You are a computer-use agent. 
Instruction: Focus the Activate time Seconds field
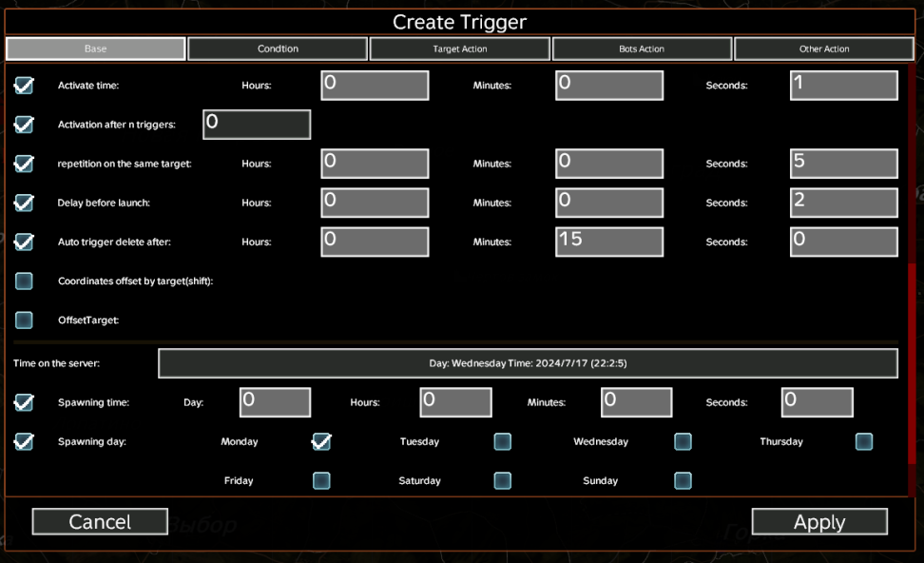click(x=843, y=86)
